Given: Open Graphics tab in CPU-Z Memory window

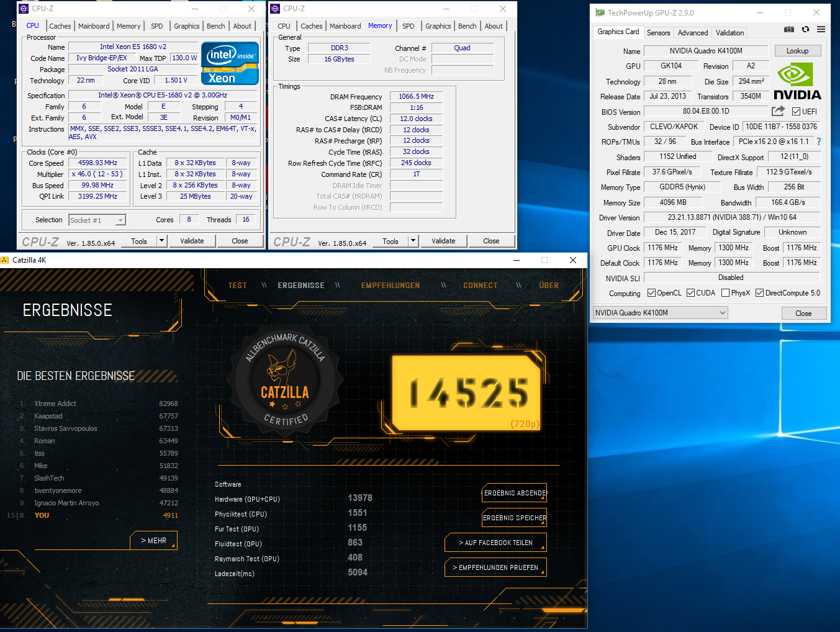Looking at the screenshot, I should pos(438,26).
